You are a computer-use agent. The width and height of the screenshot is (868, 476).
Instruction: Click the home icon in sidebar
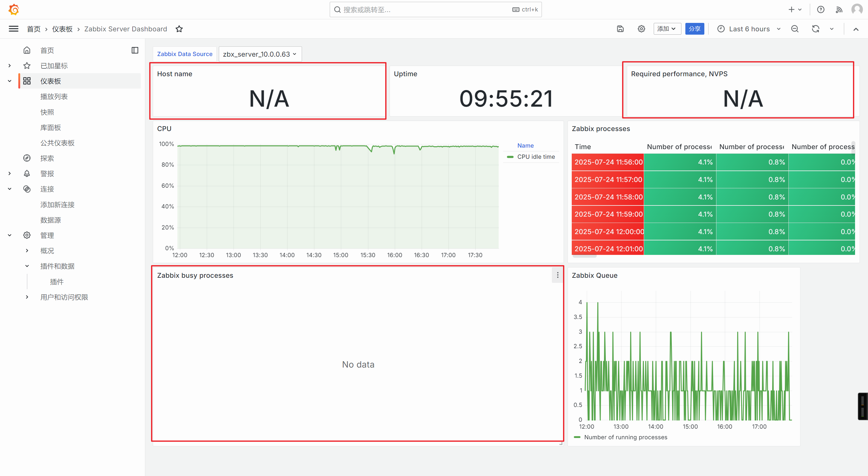[27, 50]
